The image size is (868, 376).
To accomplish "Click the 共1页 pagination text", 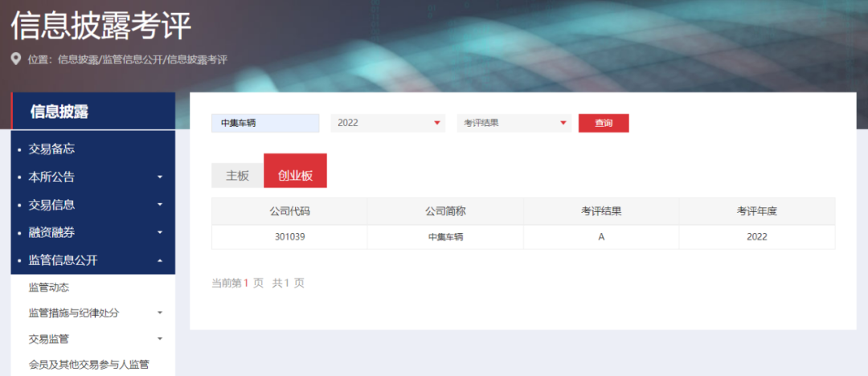I will click(289, 284).
